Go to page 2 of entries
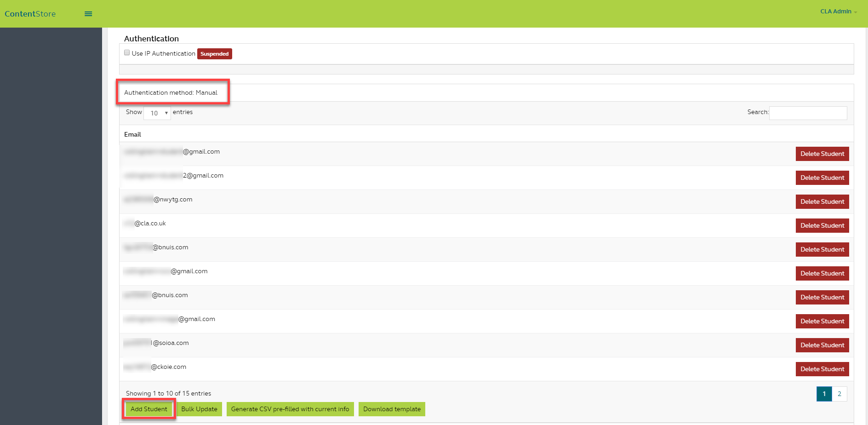 [x=839, y=394]
